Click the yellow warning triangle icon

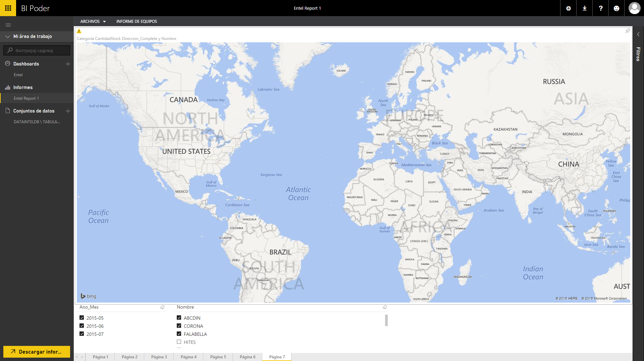tap(79, 31)
